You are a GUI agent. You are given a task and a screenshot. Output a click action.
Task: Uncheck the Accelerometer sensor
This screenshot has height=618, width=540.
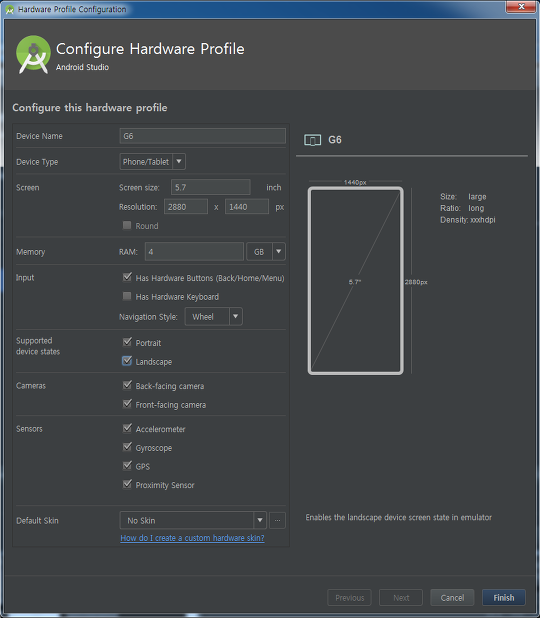point(127,428)
